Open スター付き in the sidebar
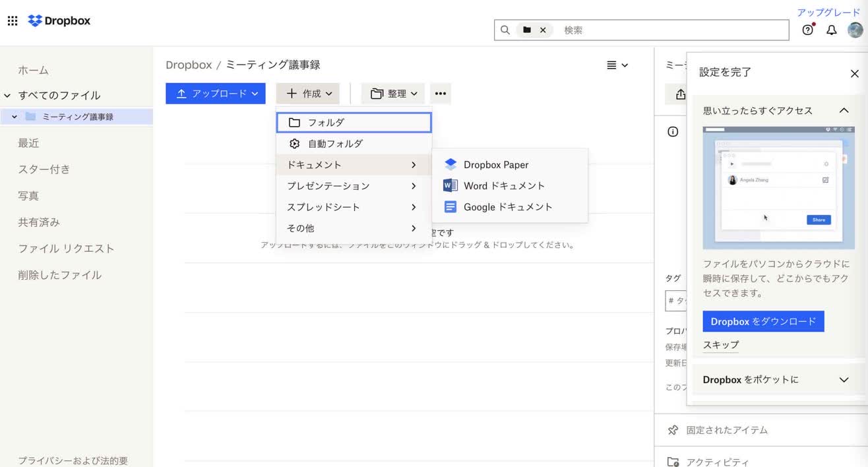868x467 pixels. [x=44, y=170]
